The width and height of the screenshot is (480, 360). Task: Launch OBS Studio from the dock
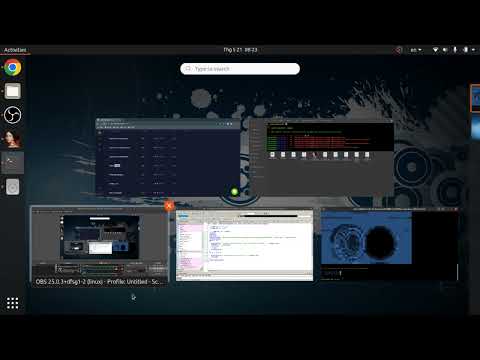(x=13, y=115)
